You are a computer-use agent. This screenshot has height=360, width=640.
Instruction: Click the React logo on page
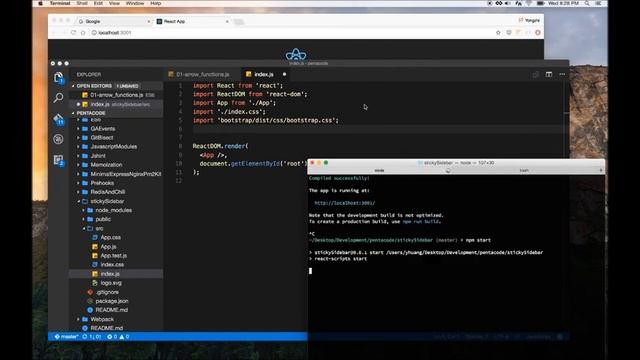(296, 54)
